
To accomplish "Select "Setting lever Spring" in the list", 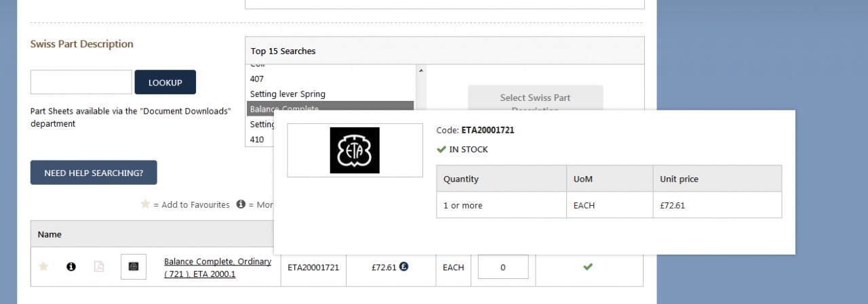I will (x=288, y=94).
